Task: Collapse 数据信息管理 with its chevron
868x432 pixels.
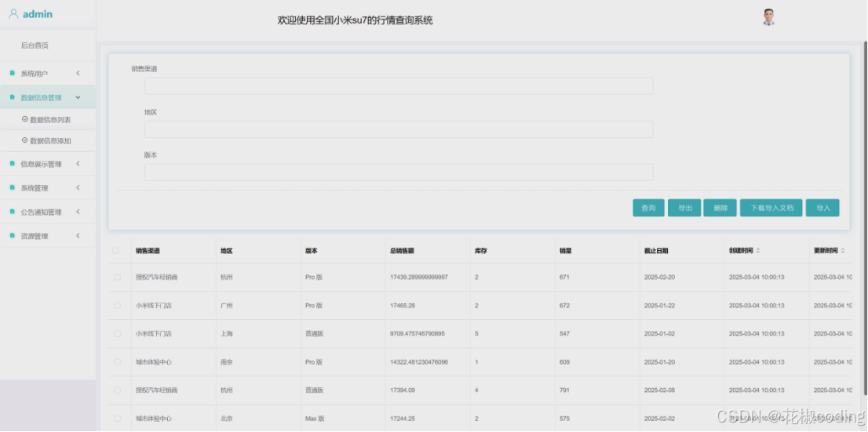Action: tap(78, 97)
